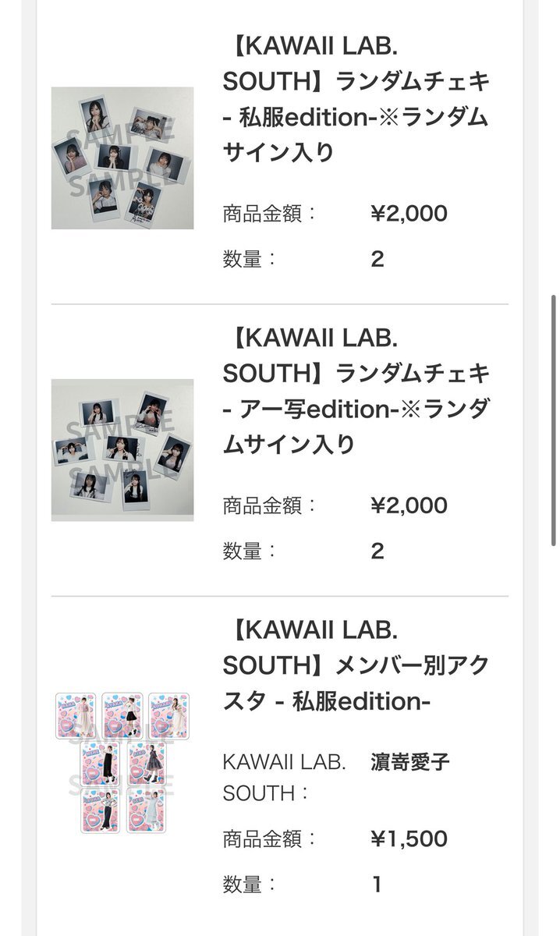
Task: Click the ¥2,000 price of アー写edition cheki
Action: point(409,505)
